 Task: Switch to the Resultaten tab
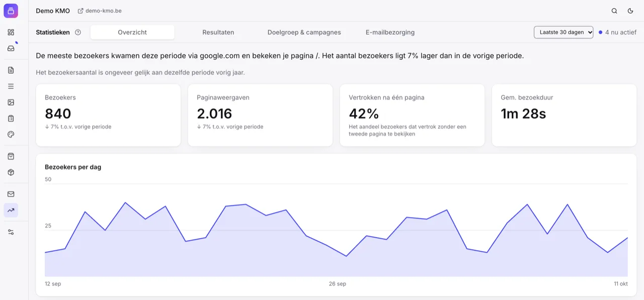pos(218,32)
